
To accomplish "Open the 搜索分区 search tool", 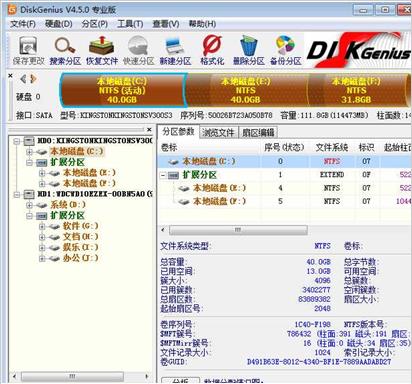I will coord(65,50).
